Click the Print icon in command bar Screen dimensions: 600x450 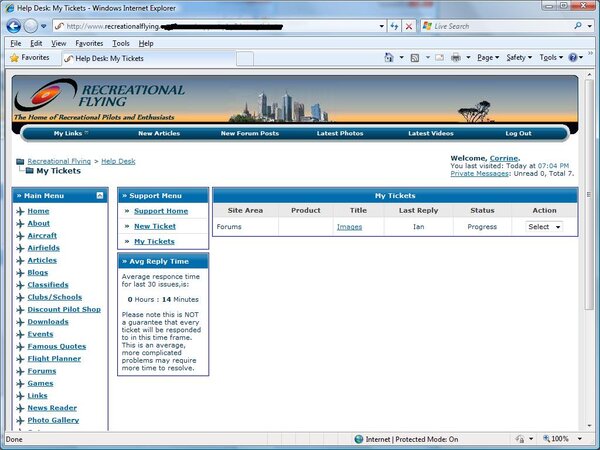(455, 58)
